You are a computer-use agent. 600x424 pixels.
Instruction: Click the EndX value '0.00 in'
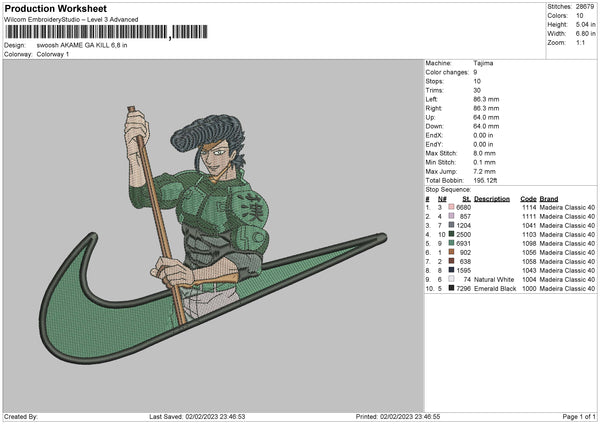(x=483, y=135)
